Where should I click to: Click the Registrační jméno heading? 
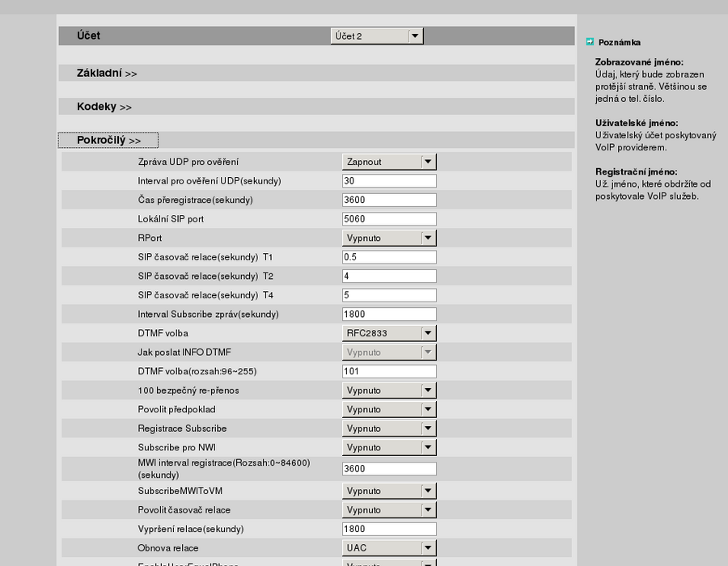tap(636, 171)
